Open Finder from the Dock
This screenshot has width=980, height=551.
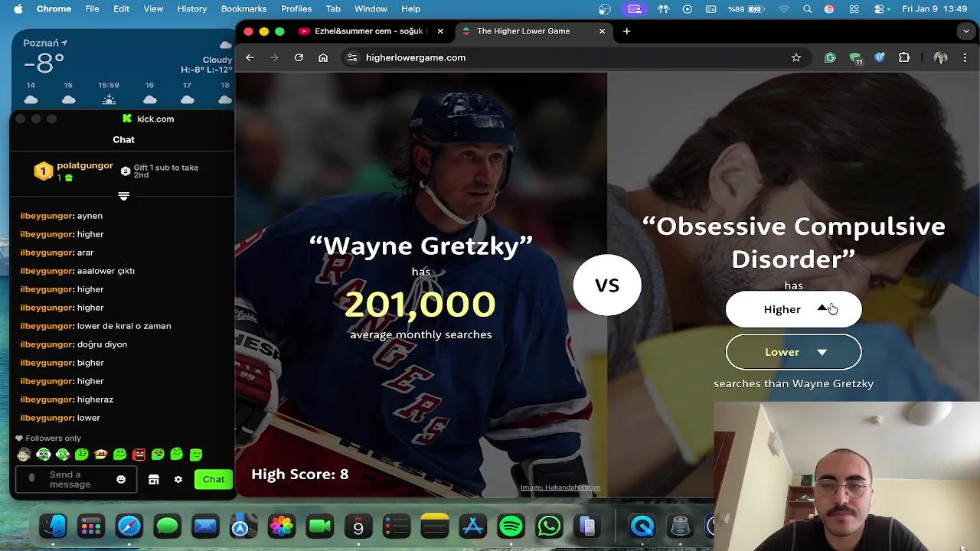coord(53,526)
